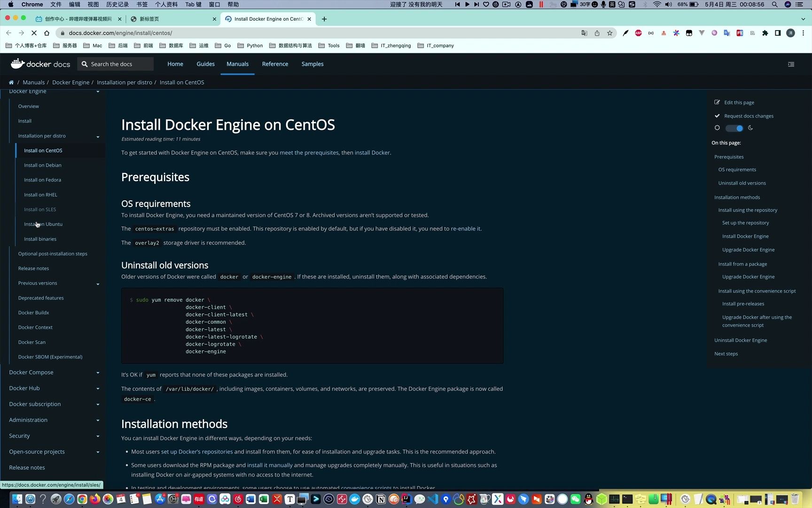Screen dimensions: 812x508
Task: Expand the Docker Hub section
Action: click(x=98, y=389)
